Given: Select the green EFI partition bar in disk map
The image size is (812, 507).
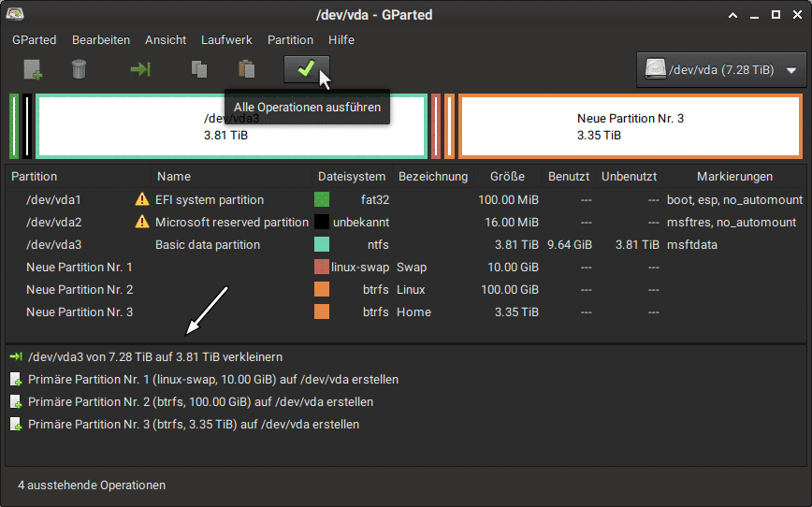Looking at the screenshot, I should (14, 126).
